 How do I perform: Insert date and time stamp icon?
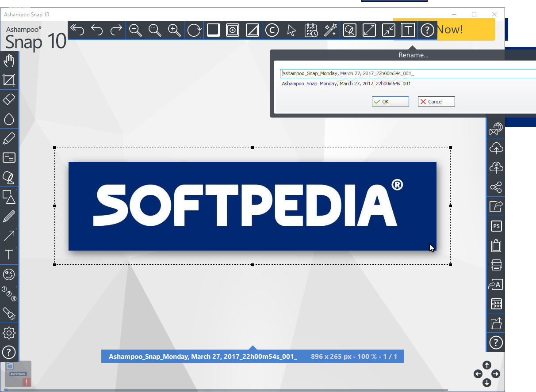(311, 30)
